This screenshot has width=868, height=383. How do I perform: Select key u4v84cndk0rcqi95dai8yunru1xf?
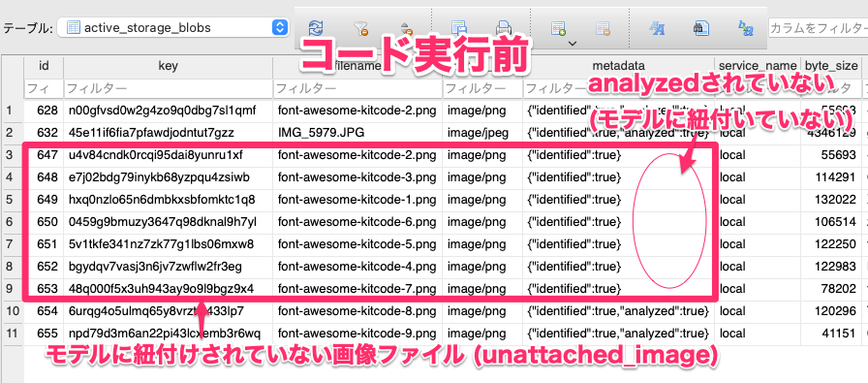169,155
